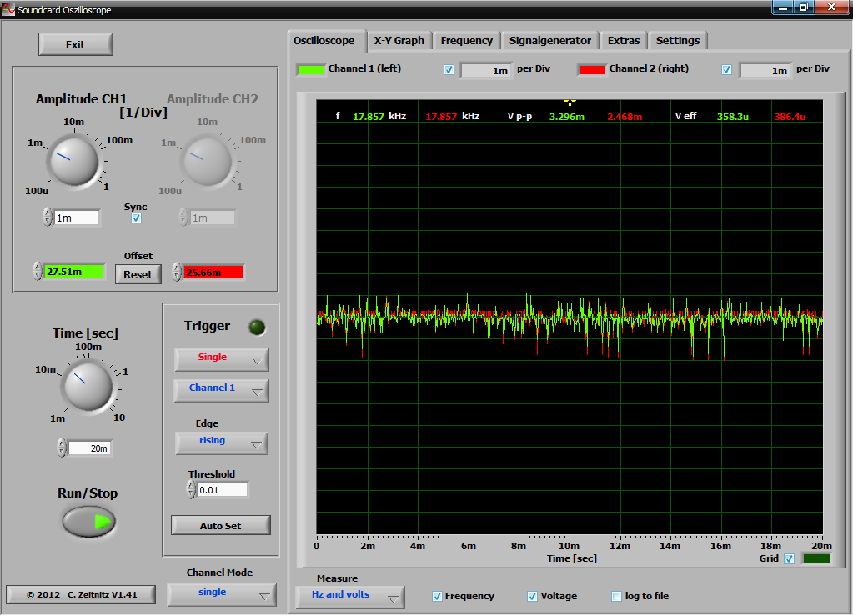The height and width of the screenshot is (616, 853).
Task: Click the Time value stepper arrows
Action: [x=62, y=448]
